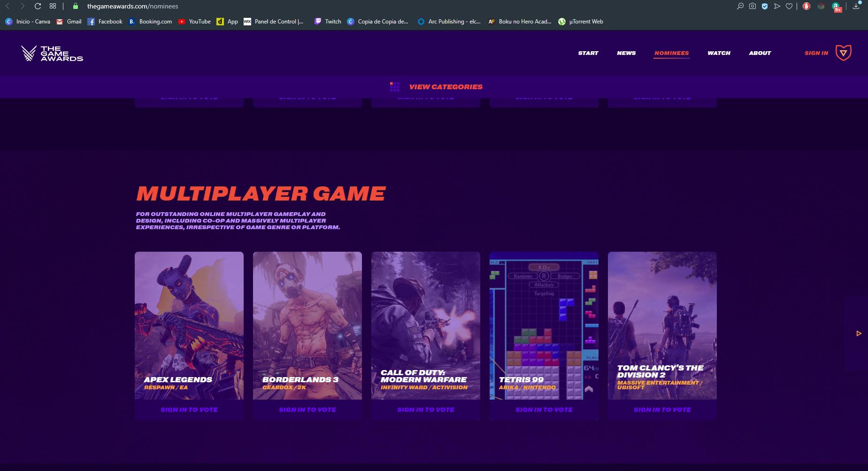Open the About menu item
This screenshot has height=471, width=868.
point(760,53)
